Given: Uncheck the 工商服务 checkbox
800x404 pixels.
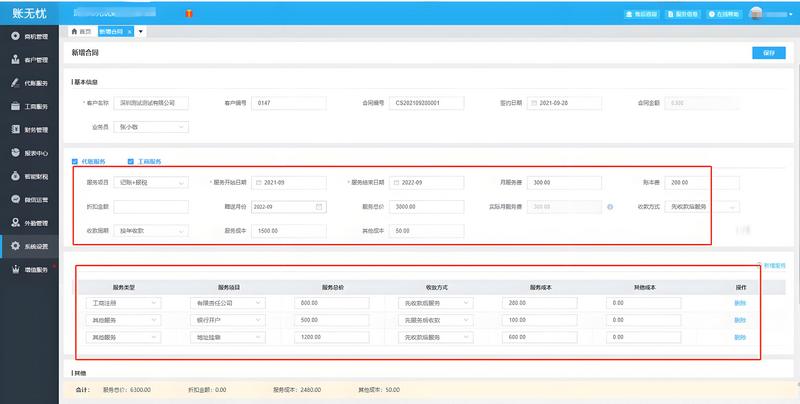Looking at the screenshot, I should 131,161.
